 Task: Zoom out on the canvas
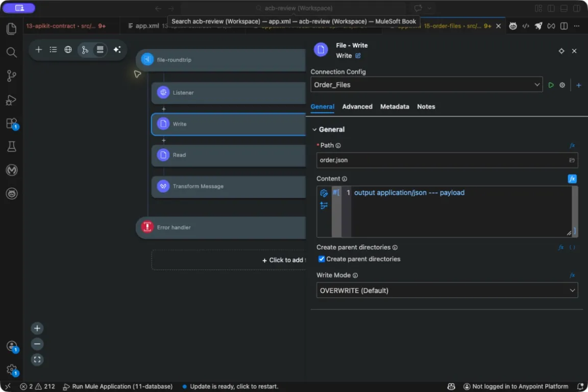coord(37,344)
